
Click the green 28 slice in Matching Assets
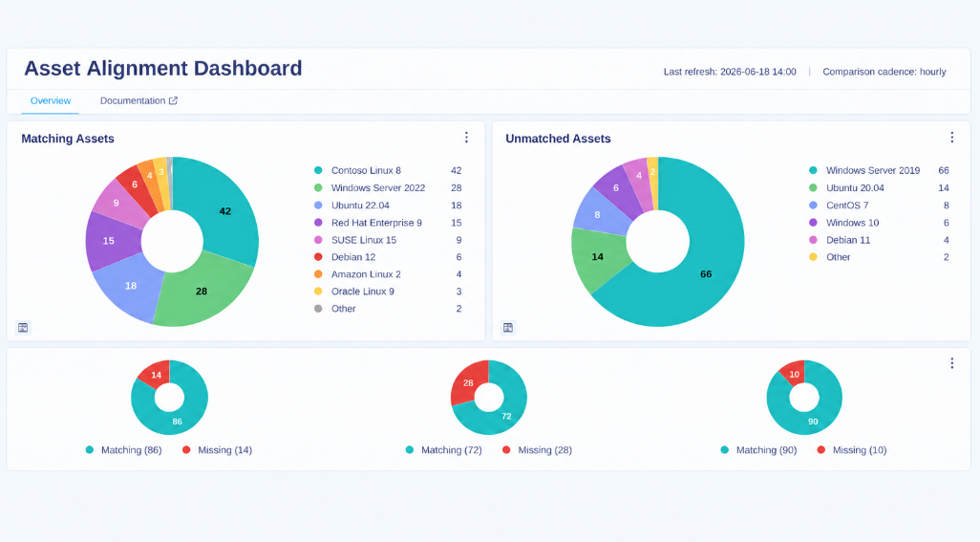click(x=202, y=291)
